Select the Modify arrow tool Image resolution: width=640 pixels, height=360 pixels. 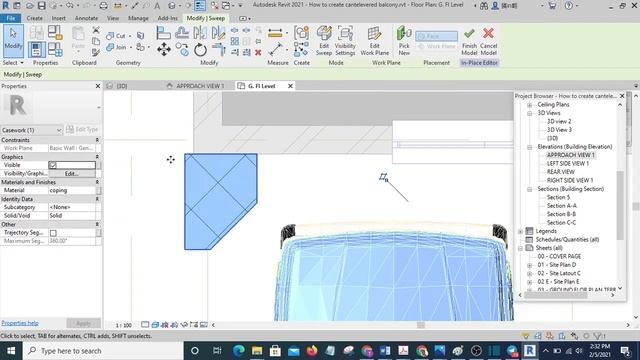[x=13, y=40]
